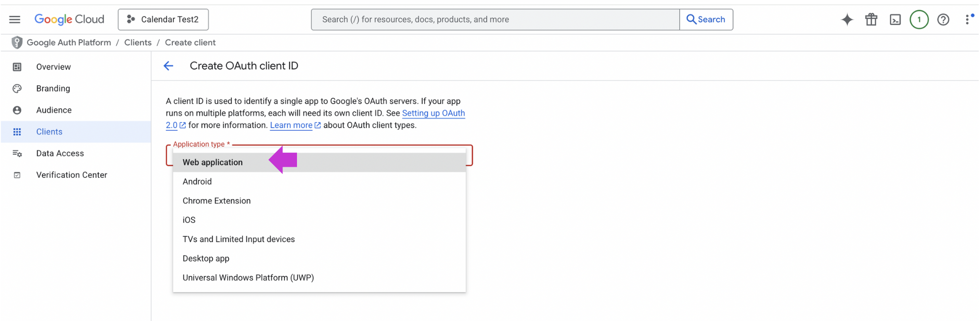Click the Branding palette icon
This screenshot has width=980, height=321.
pos(17,88)
